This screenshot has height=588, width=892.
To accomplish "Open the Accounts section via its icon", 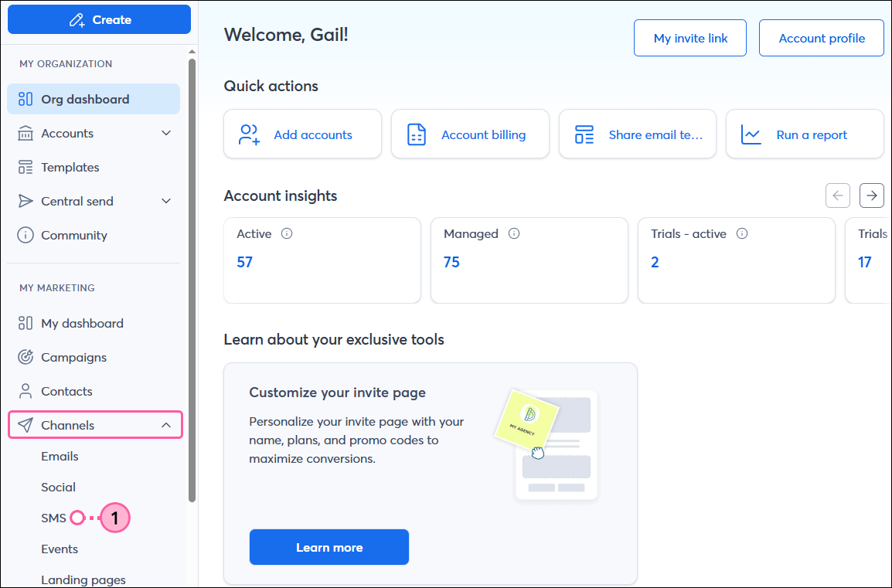I will (x=26, y=133).
